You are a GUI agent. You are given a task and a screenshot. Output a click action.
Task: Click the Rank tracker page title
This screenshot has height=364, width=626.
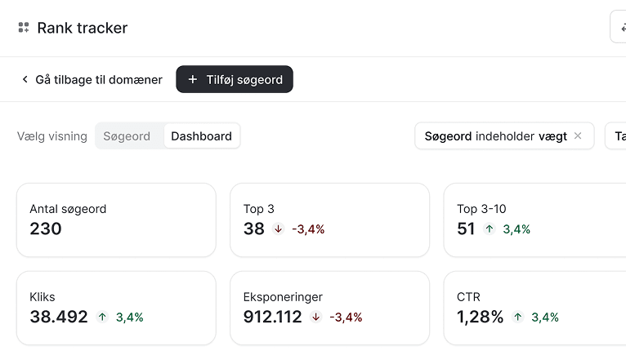[83, 28]
